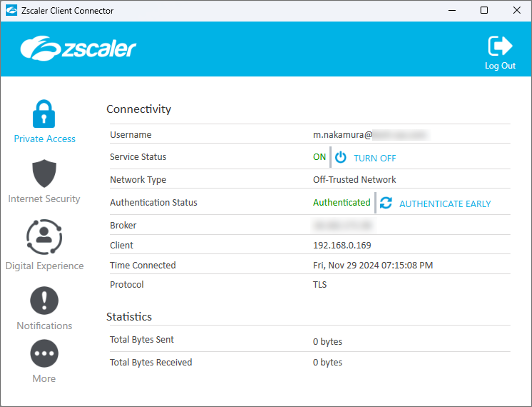Switch to the Internet Security tab label
The width and height of the screenshot is (532, 407).
point(44,199)
